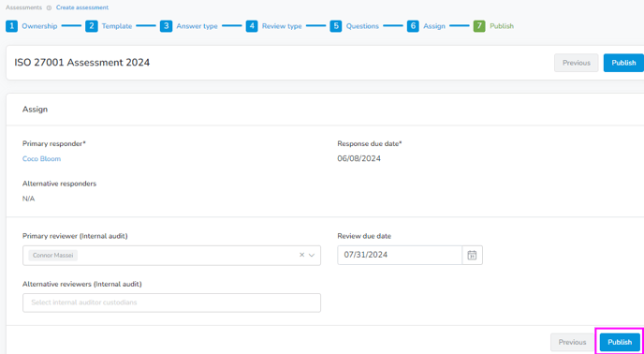Open Coco Bloom responder profile link
The height and width of the screenshot is (354, 644).
41,158
